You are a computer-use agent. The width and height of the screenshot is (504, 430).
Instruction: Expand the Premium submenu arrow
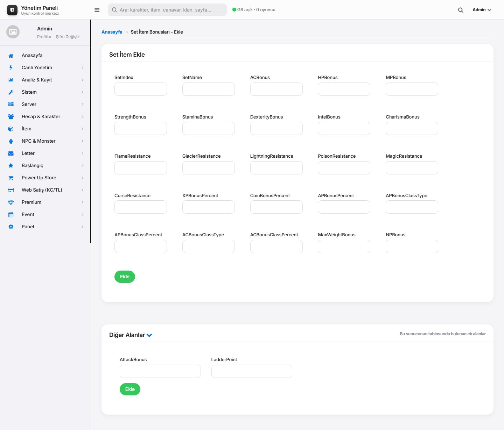(x=83, y=202)
